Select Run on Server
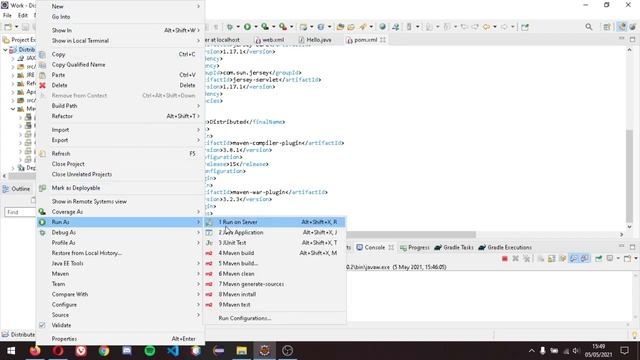This screenshot has height=360, width=640. click(x=275, y=222)
